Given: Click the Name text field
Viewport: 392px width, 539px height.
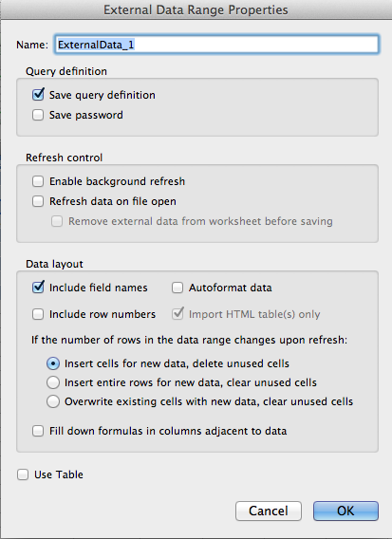Looking at the screenshot, I should click(x=216, y=44).
